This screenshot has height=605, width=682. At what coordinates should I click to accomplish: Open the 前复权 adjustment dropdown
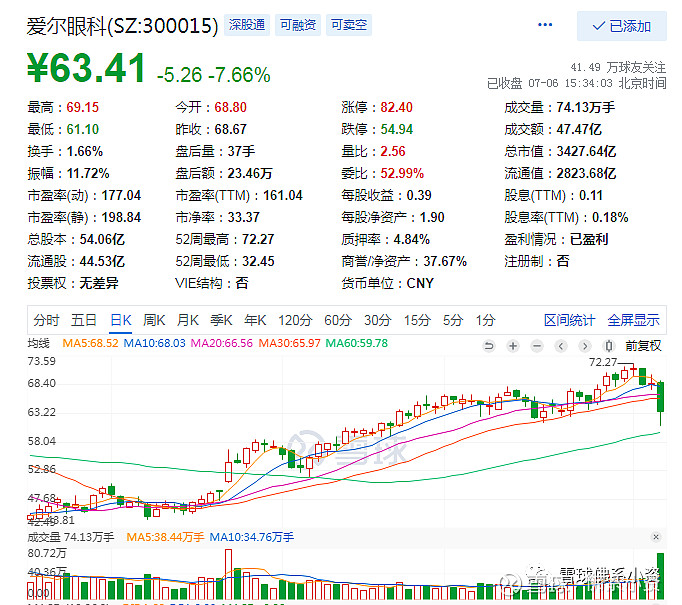(643, 346)
